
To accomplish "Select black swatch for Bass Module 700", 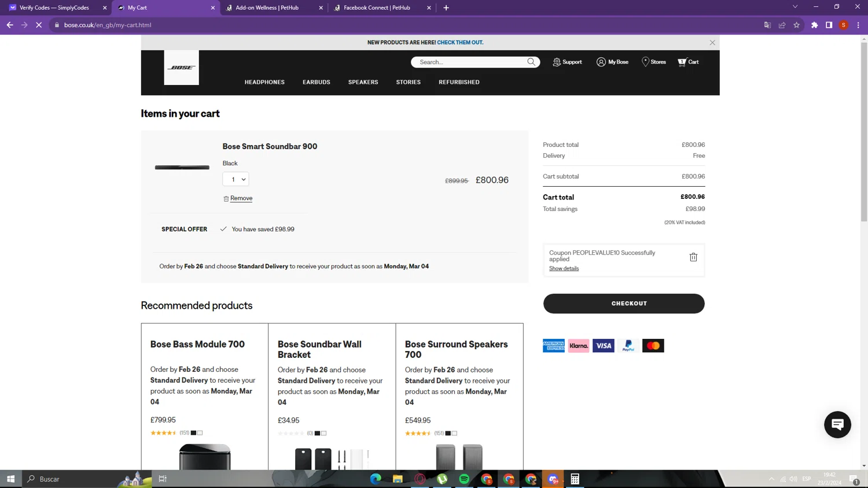I will (x=194, y=432).
